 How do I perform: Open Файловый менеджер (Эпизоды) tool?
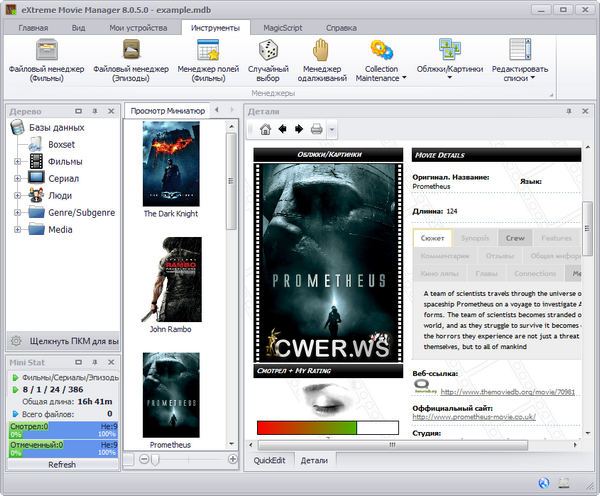pos(131,60)
